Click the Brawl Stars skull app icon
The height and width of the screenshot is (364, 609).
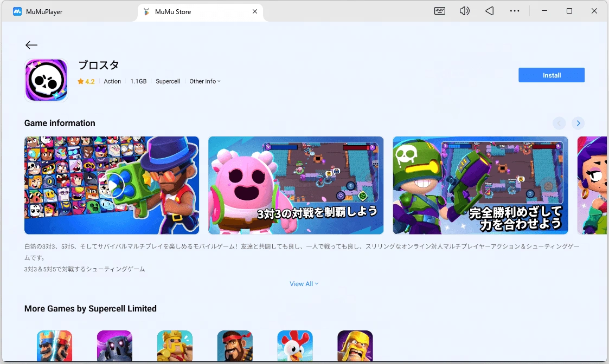[46, 80]
